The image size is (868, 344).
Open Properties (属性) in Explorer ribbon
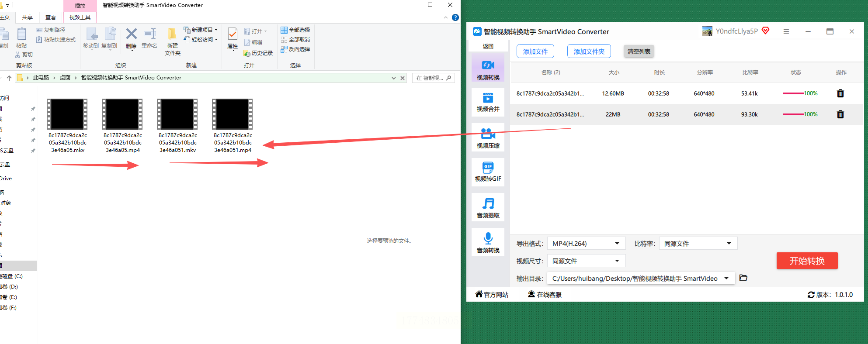pos(233,39)
